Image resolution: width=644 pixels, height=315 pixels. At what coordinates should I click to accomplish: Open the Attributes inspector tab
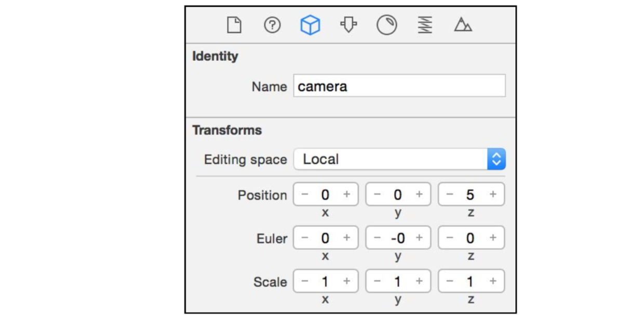coord(348,25)
